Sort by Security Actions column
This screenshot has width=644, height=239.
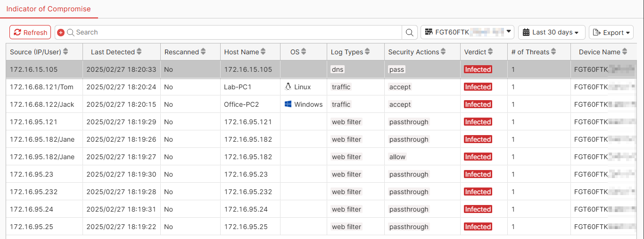tap(443, 52)
